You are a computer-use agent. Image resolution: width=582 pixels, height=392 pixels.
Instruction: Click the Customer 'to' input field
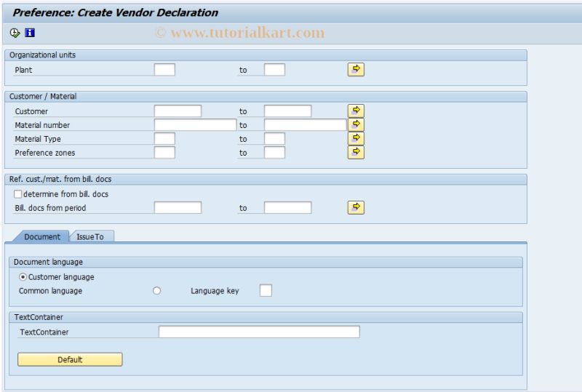point(287,111)
